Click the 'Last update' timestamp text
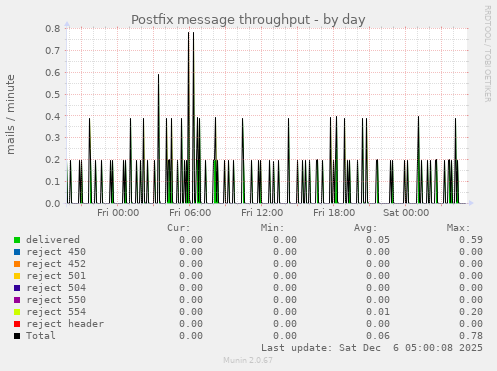This screenshot has height=371, width=497. 372,348
